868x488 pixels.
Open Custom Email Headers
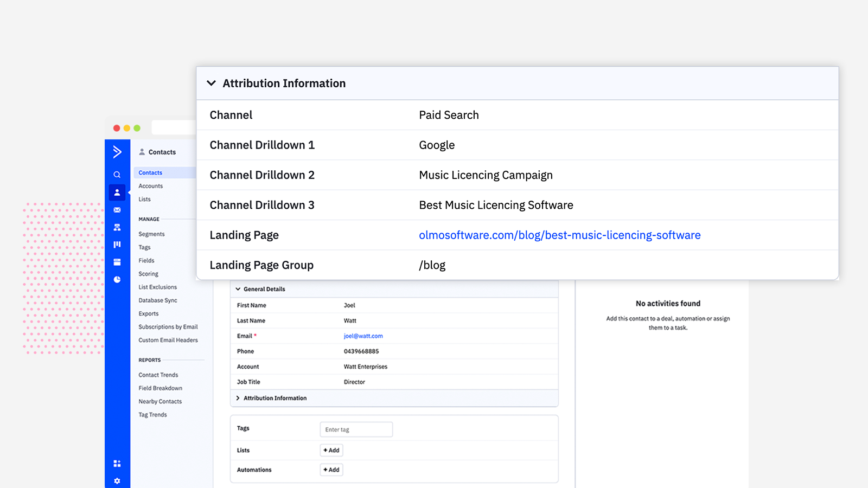168,340
